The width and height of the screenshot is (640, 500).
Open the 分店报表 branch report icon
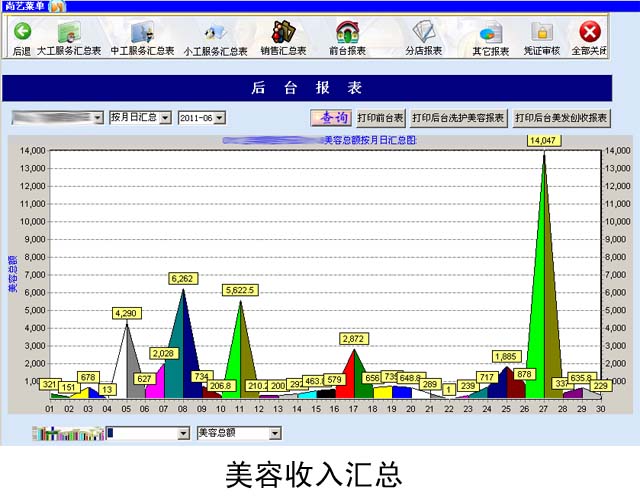pyautogui.click(x=422, y=34)
